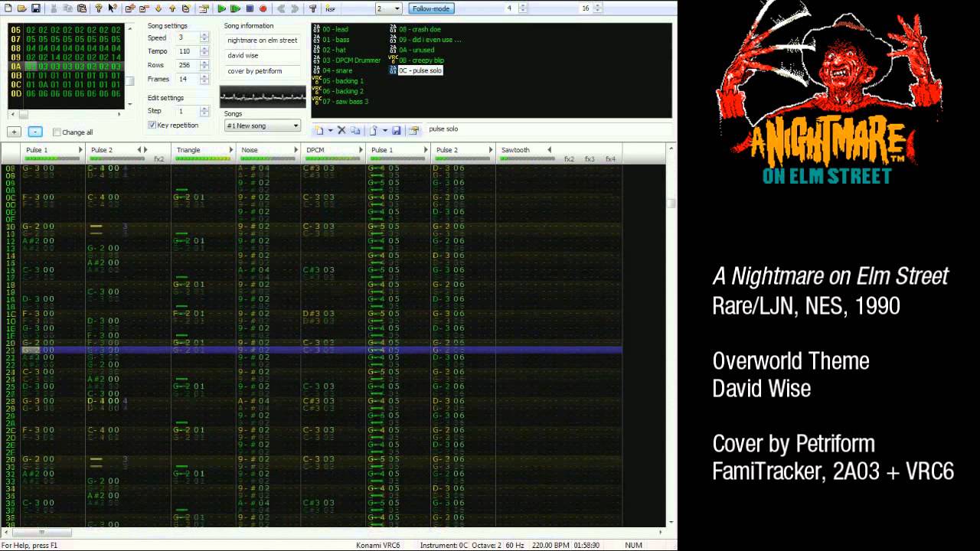The height and width of the screenshot is (551, 980).
Task: Remove the current frame with the remove-frame icon
Action: point(144,8)
